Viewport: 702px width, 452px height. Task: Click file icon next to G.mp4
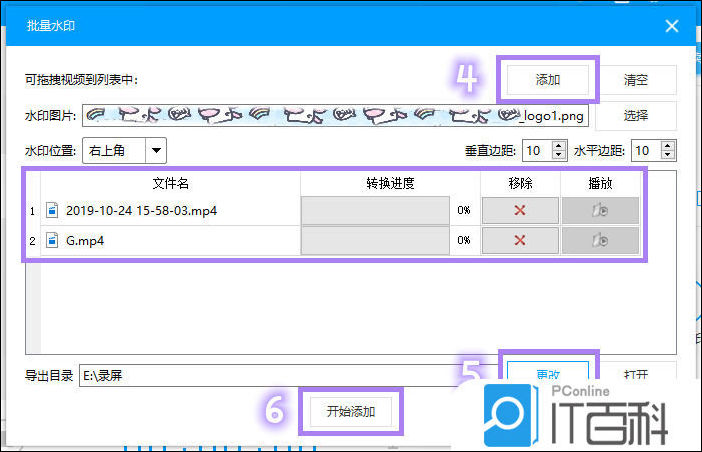(x=52, y=240)
